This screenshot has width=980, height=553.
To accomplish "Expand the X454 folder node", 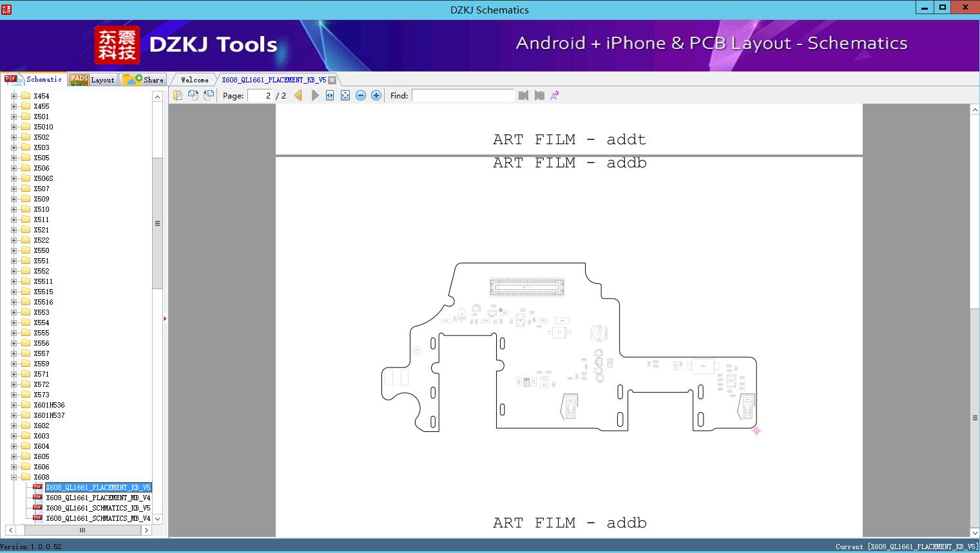I will [x=14, y=95].
